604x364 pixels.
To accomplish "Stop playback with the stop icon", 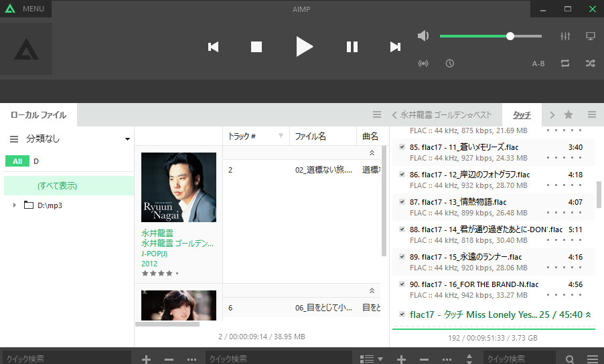I will point(256,47).
